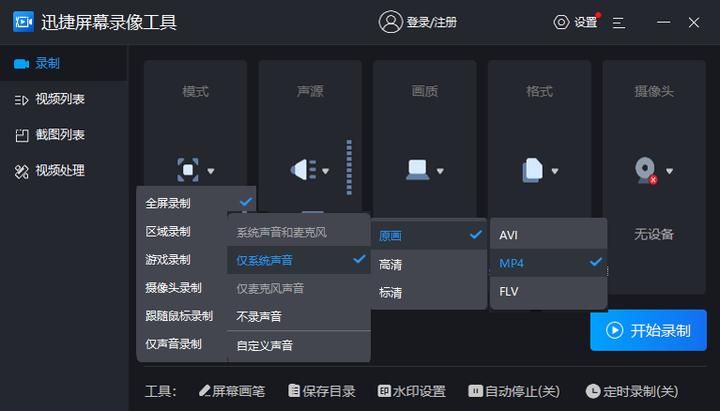Click the file format icon under 格式
The height and width of the screenshot is (411, 720).
[532, 170]
